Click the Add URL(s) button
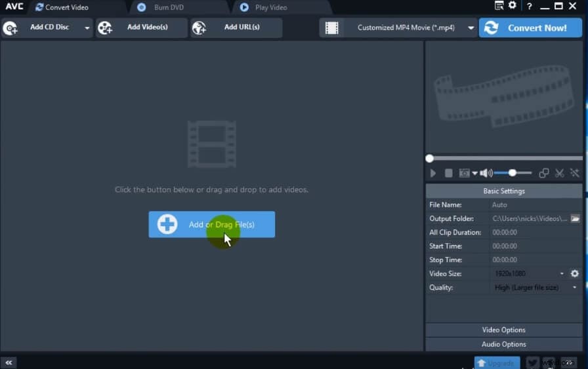 pos(236,28)
